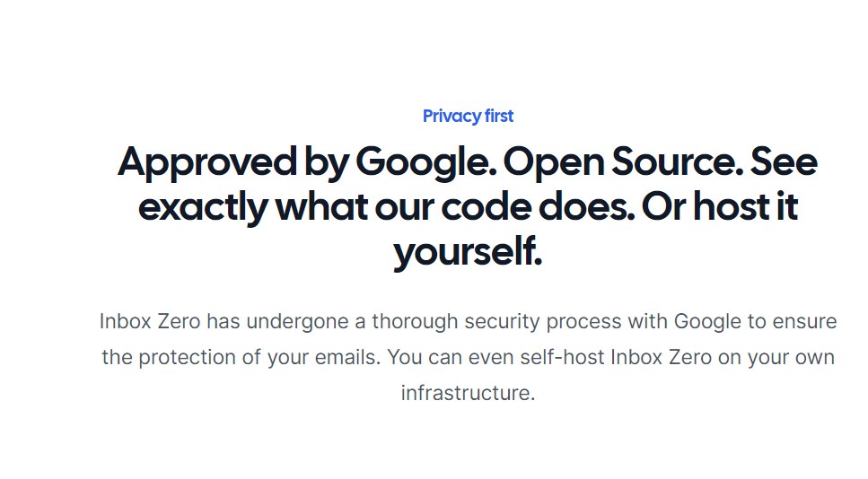Click "Inbox Zero" in the paragraph's second line
This screenshot has width=868, height=479.
[x=661, y=357]
